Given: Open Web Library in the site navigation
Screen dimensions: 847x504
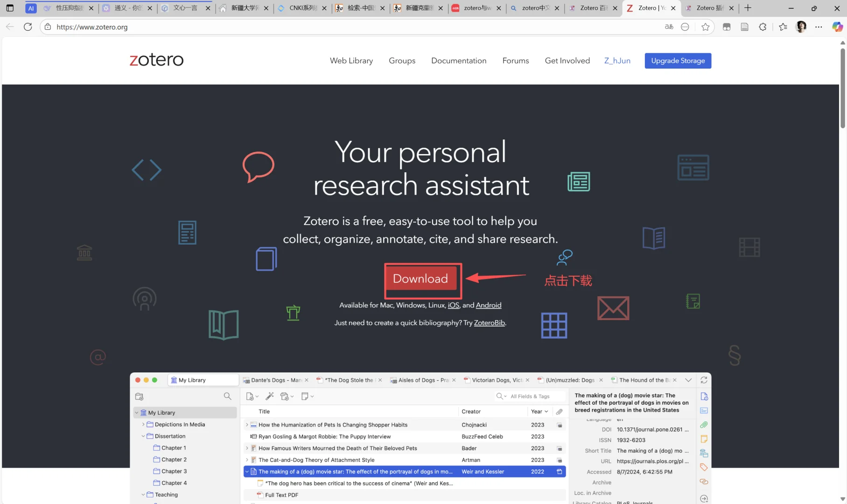Looking at the screenshot, I should 351,61.
